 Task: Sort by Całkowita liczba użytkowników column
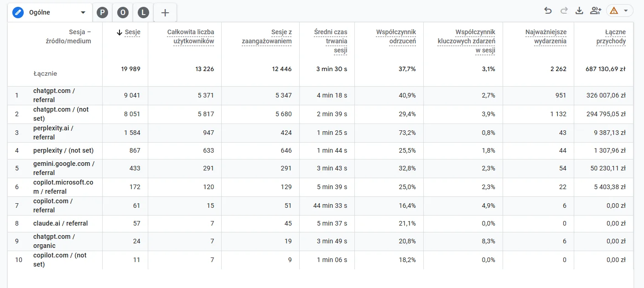191,36
